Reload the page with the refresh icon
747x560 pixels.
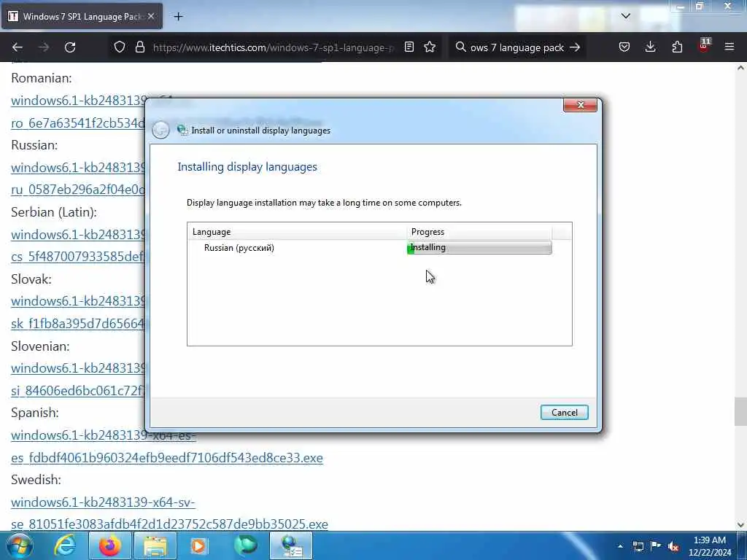pos(70,47)
